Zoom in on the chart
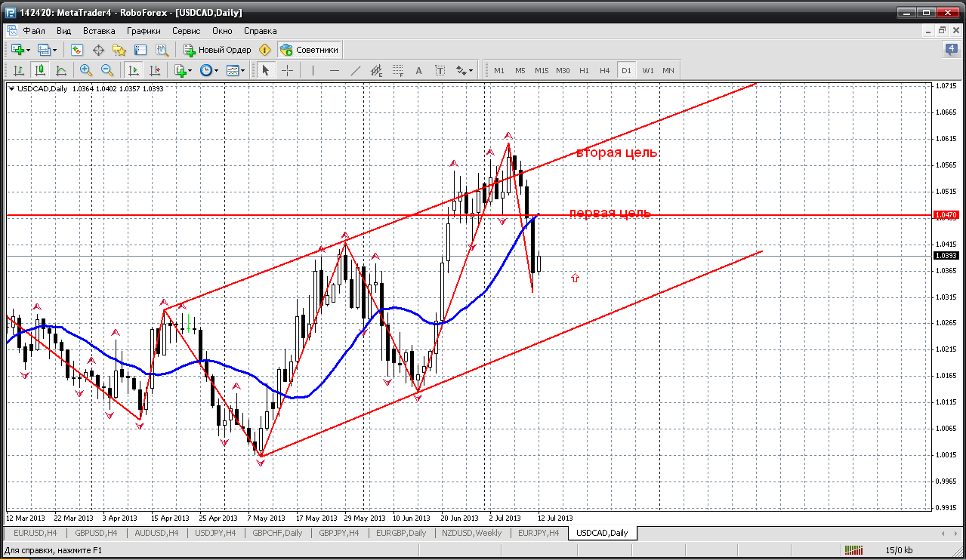Image resolution: width=966 pixels, height=560 pixels. click(86, 70)
